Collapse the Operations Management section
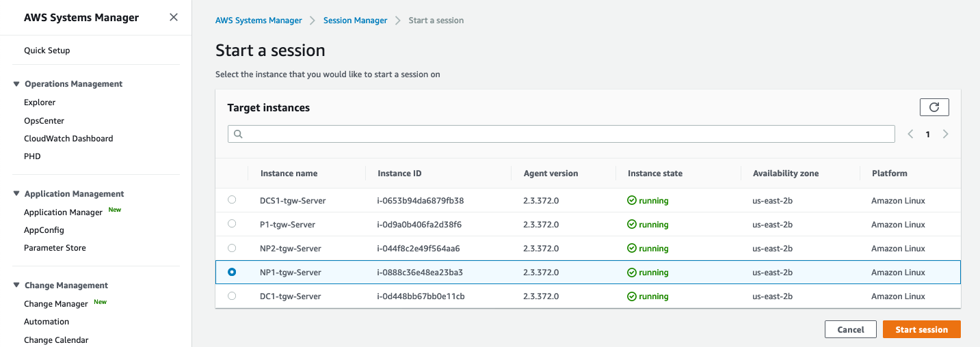 pyautogui.click(x=17, y=84)
